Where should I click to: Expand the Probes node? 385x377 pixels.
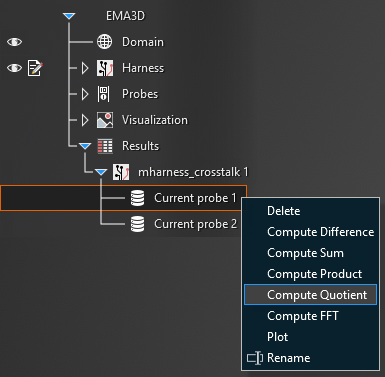[x=85, y=94]
